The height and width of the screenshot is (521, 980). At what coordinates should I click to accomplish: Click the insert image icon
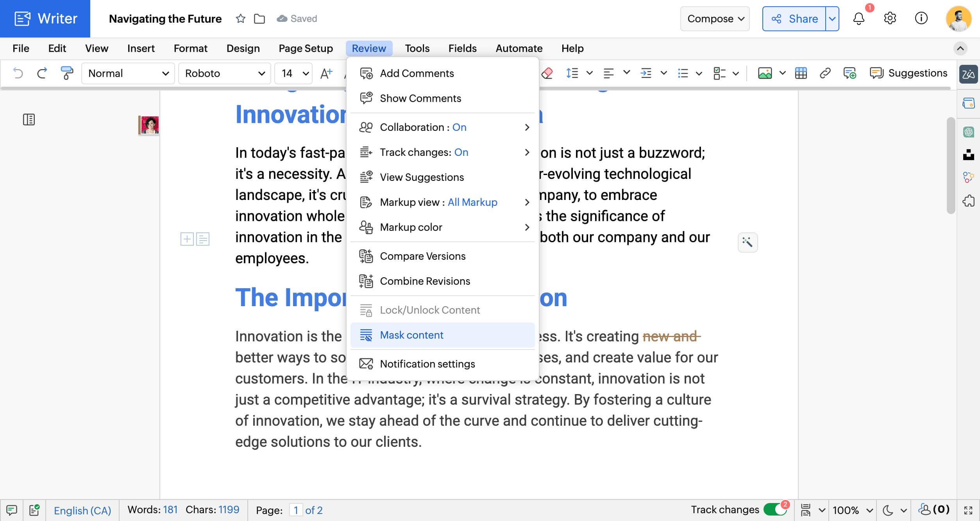(x=765, y=73)
